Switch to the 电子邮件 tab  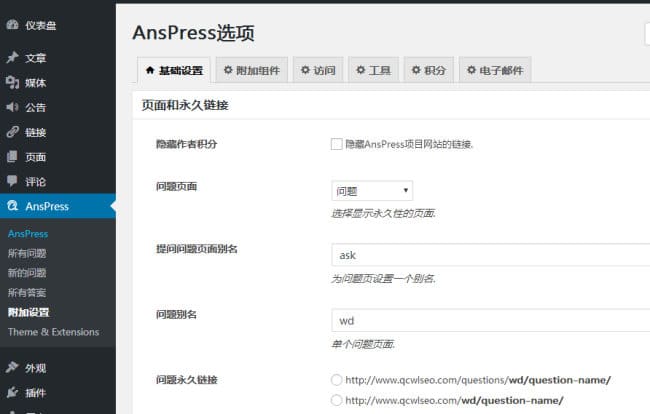(x=495, y=70)
